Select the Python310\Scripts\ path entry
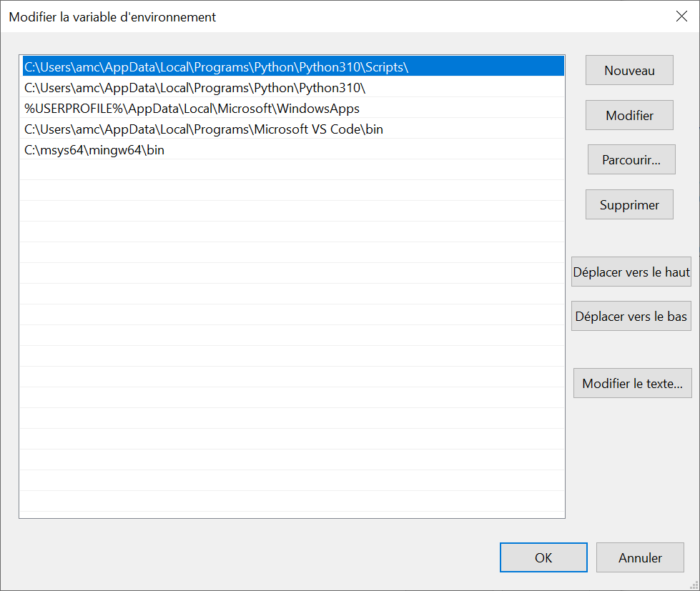Screen dimensions: 700x591 tap(216, 67)
